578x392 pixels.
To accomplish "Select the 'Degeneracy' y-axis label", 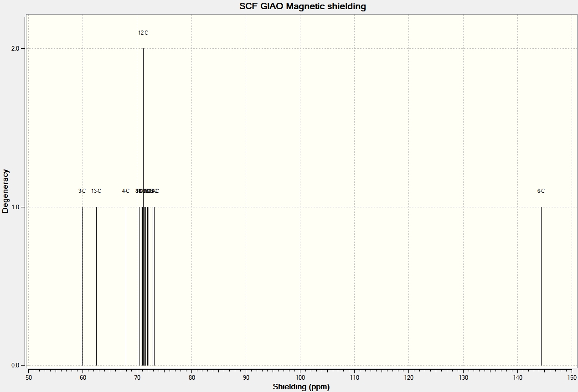I will tap(5, 191).
